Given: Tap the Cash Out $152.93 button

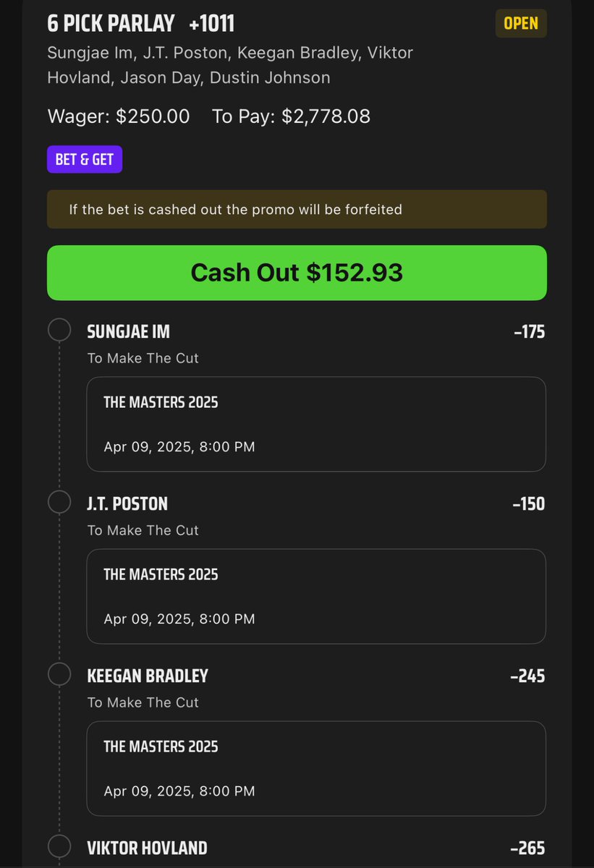Looking at the screenshot, I should [x=297, y=273].
